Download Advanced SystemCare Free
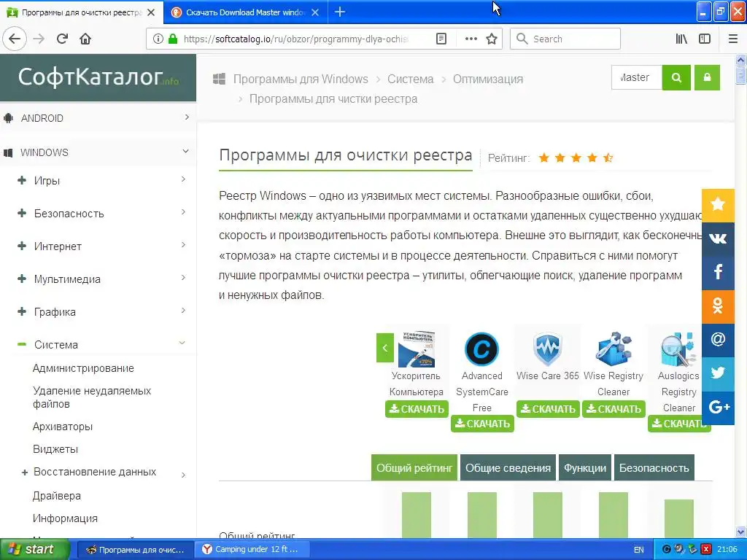Viewport: 747px width, 560px height. (x=483, y=424)
